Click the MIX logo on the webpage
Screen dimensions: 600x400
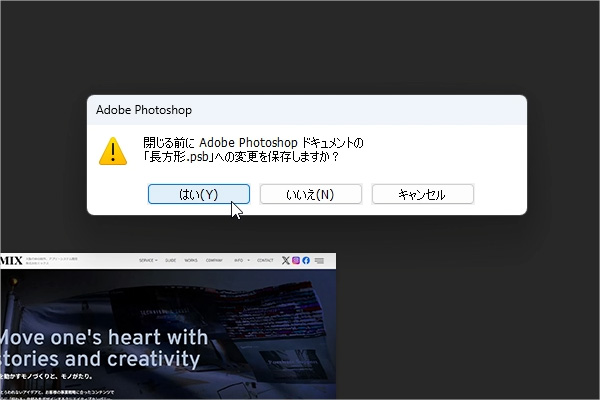pyautogui.click(x=11, y=261)
